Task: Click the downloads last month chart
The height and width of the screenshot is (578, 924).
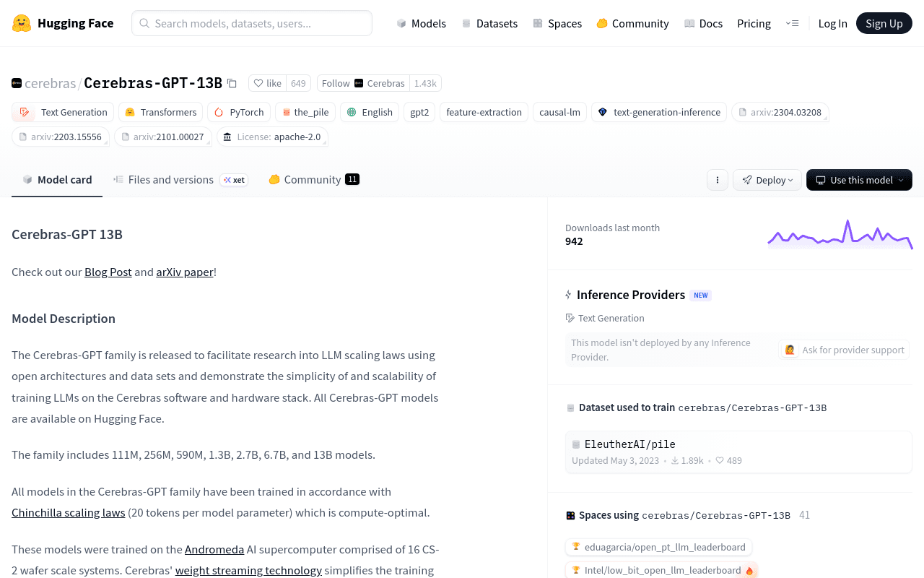Action: (840, 235)
